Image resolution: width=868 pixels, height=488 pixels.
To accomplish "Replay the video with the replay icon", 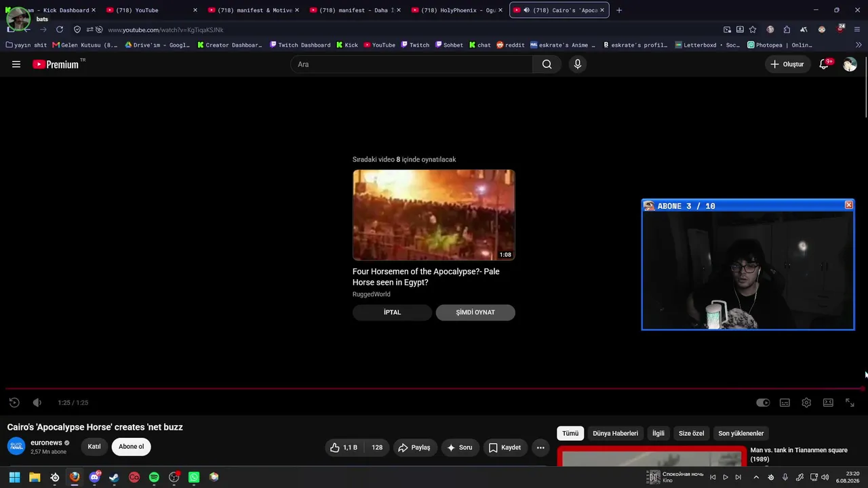I will click(x=14, y=403).
